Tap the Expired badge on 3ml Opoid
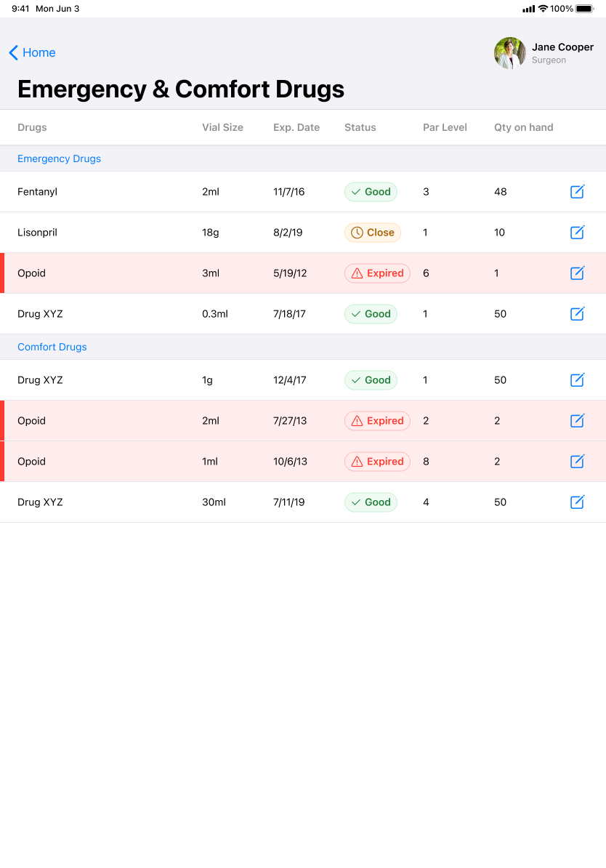This screenshot has height=868, width=606. point(377,273)
